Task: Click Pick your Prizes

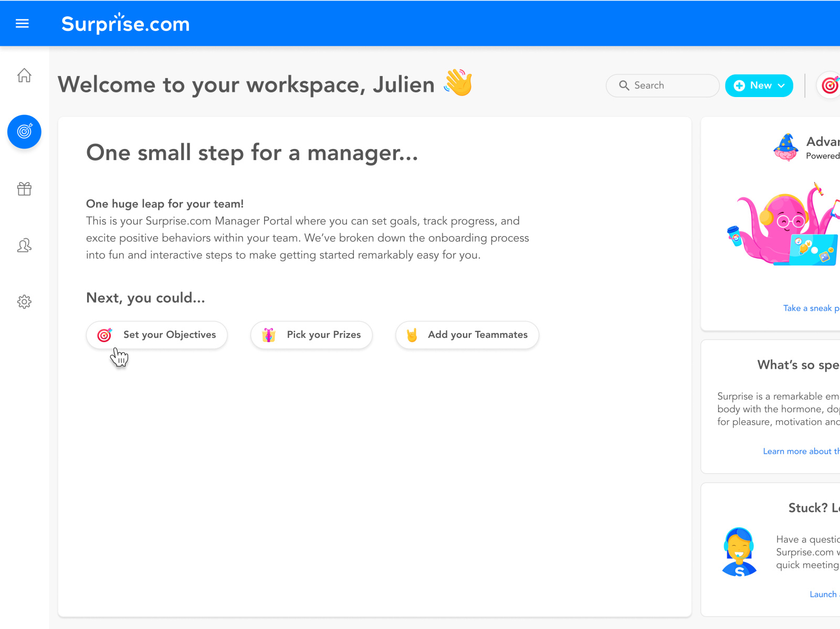Action: pos(311,335)
